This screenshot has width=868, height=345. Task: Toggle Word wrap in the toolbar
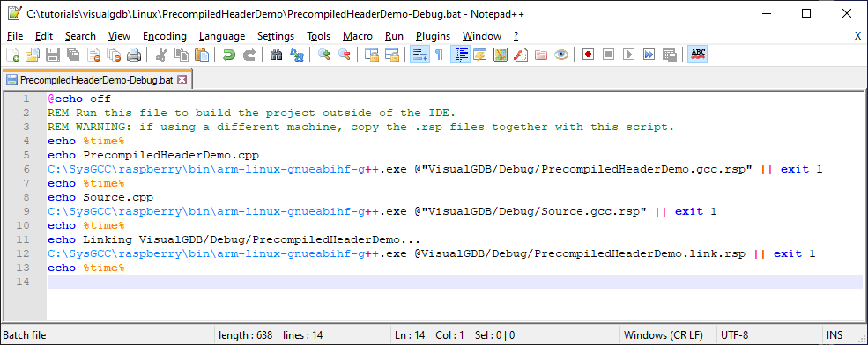pyautogui.click(x=419, y=55)
